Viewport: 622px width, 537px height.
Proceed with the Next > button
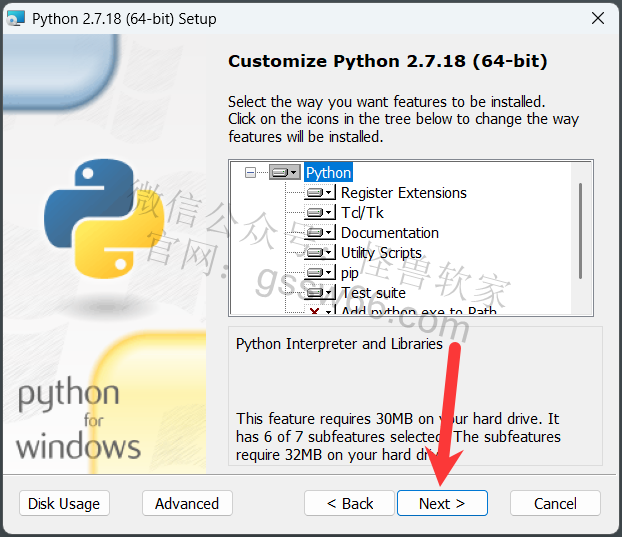tap(442, 503)
